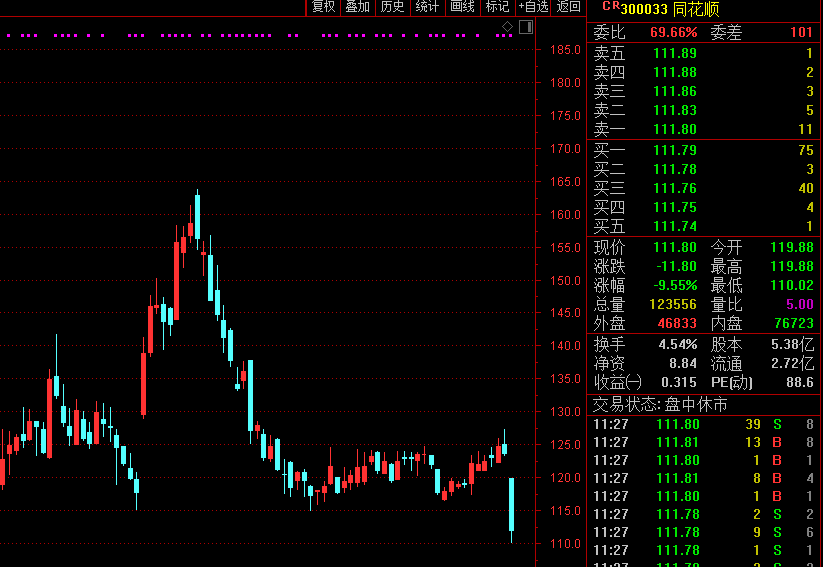Image resolution: width=823 pixels, height=567 pixels.
Task: Click the 买三 volume 40
Action: tap(806, 188)
